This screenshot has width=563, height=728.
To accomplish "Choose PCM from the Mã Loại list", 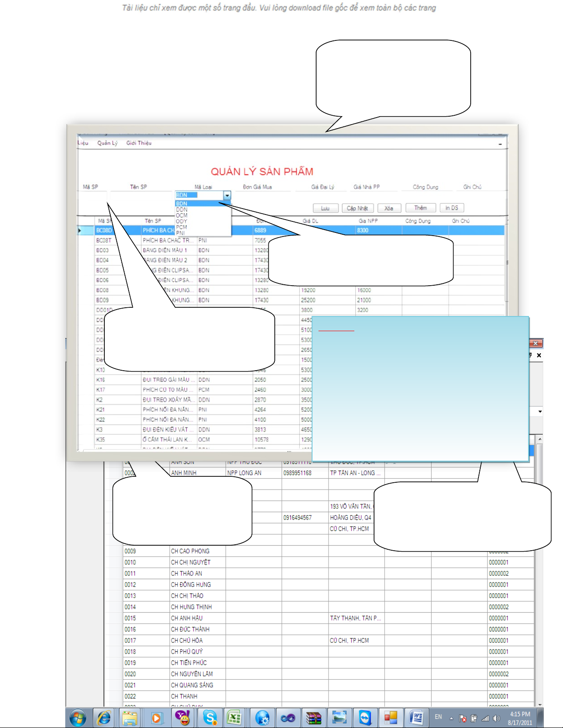I will point(182,227).
